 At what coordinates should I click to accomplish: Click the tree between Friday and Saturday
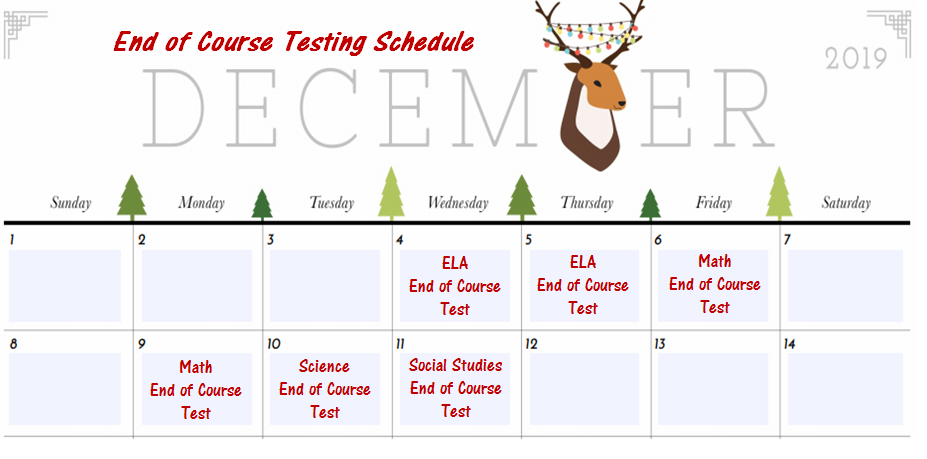tap(779, 195)
